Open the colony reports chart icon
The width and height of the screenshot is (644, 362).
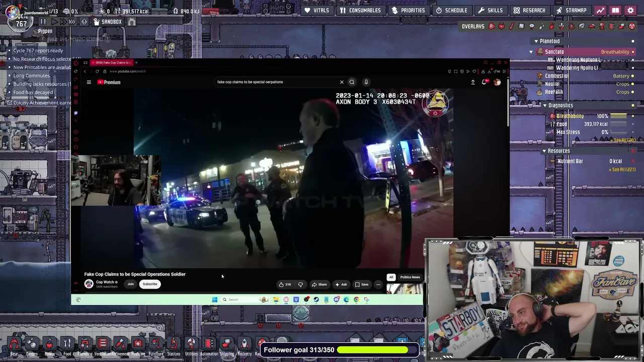click(600, 10)
